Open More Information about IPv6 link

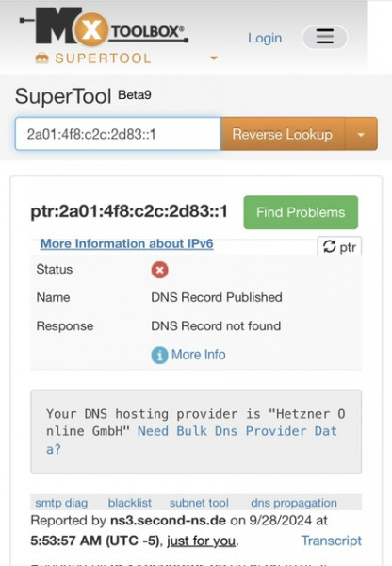pos(126,243)
